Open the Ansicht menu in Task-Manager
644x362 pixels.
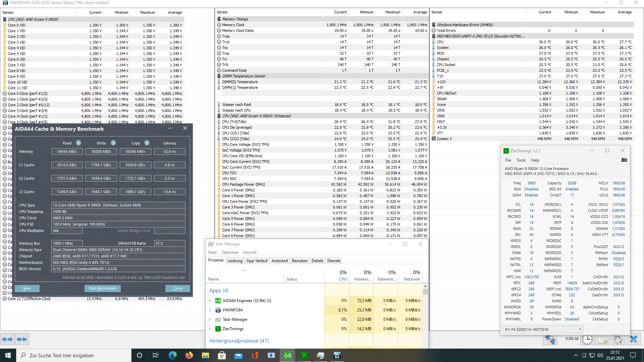coord(250,252)
